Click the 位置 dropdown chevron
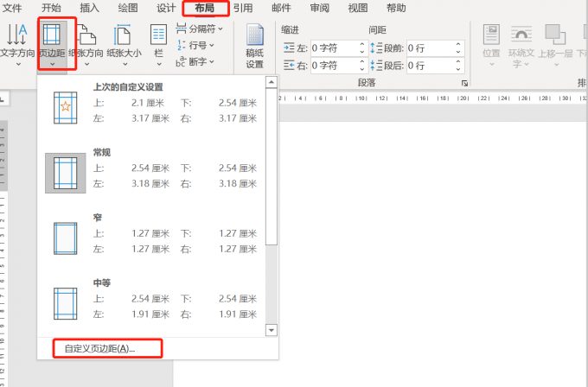Viewport: 588px width, 387px height. point(492,65)
